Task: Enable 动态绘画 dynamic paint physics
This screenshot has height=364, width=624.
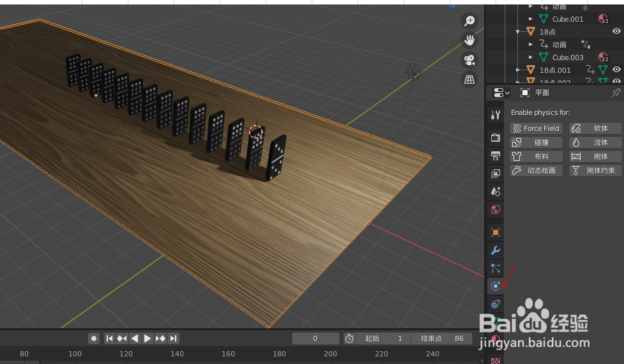Action: click(x=536, y=171)
